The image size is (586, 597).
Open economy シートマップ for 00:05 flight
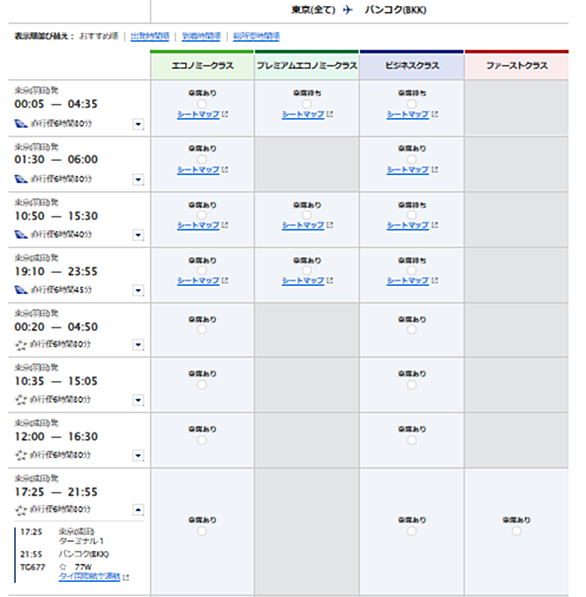tap(198, 114)
